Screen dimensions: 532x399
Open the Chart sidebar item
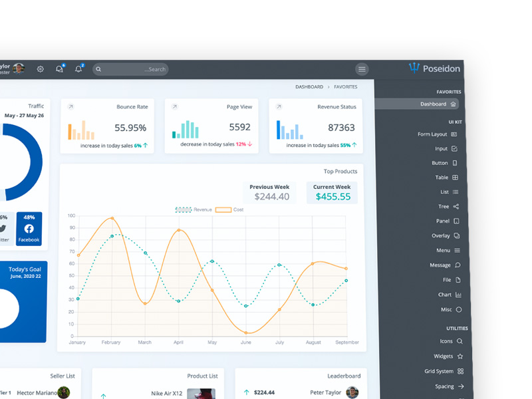pos(450,295)
